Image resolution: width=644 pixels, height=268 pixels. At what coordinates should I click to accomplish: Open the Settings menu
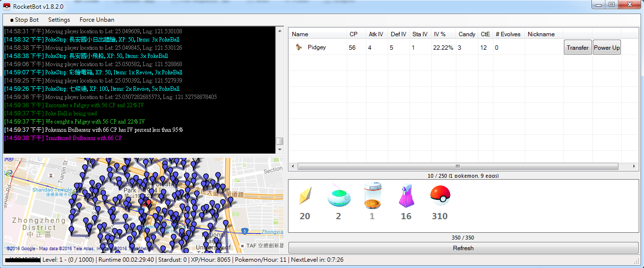[x=59, y=20]
